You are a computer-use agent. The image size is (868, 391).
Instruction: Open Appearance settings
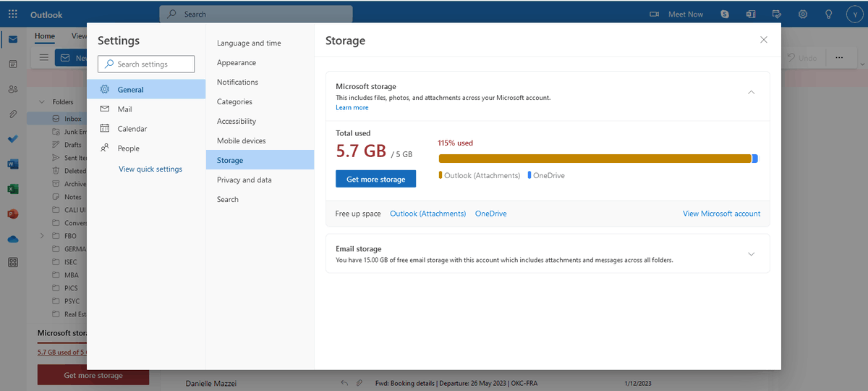pos(260,63)
